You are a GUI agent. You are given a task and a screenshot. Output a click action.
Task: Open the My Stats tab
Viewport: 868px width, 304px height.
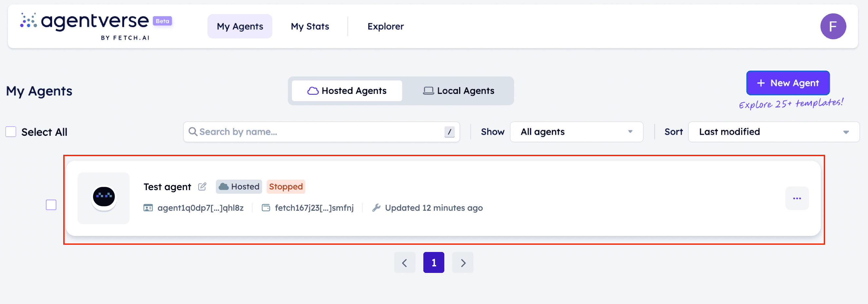point(310,26)
